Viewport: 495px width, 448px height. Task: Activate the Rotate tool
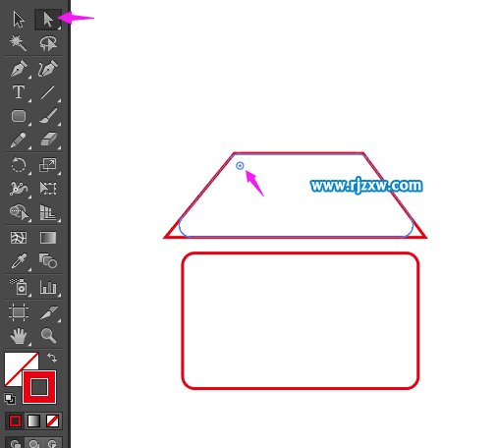coord(19,165)
